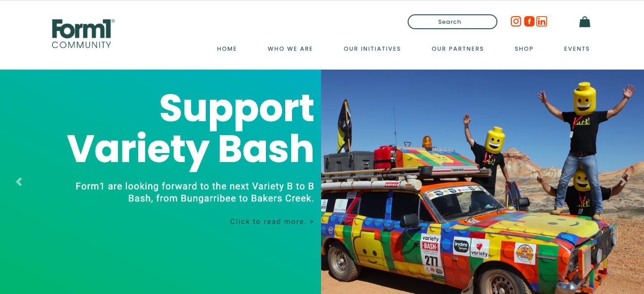This screenshot has height=294, width=644.
Task: Open the Shop menu item
Action: pos(524,49)
